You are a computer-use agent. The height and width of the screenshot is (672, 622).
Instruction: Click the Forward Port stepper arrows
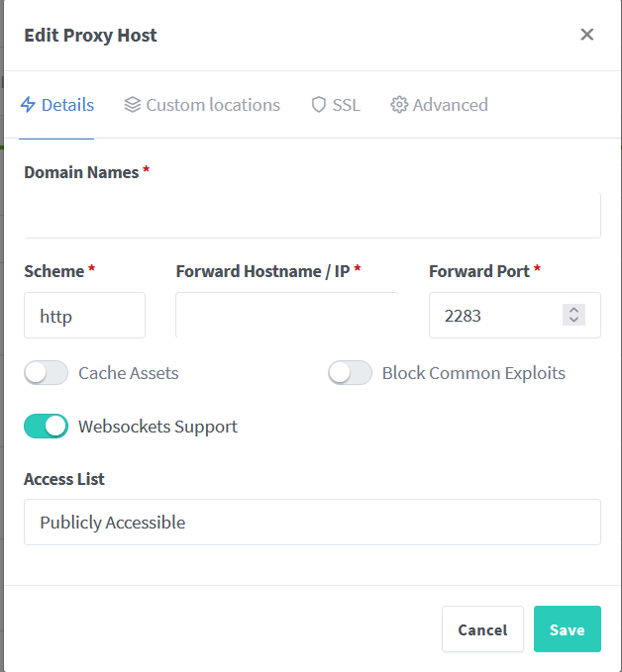point(573,316)
